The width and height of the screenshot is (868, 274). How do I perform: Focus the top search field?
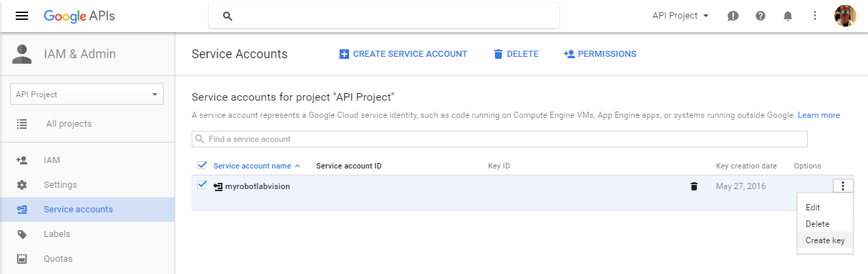pos(384,16)
